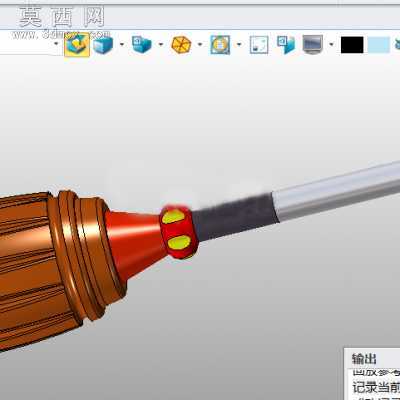Click the blue stacked sheets icon
This screenshot has width=400, height=400.
[286, 45]
